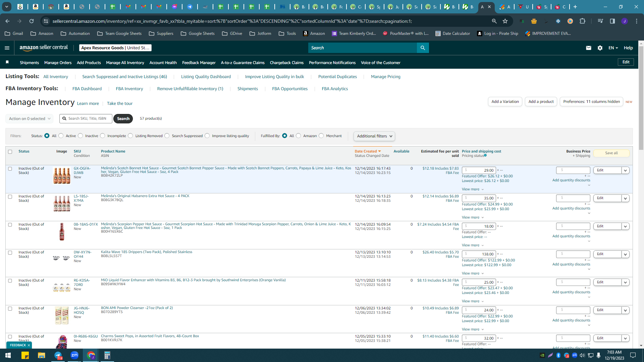Click browser back arrow
Image resolution: width=644 pixels, height=362 pixels.
pos(7,21)
